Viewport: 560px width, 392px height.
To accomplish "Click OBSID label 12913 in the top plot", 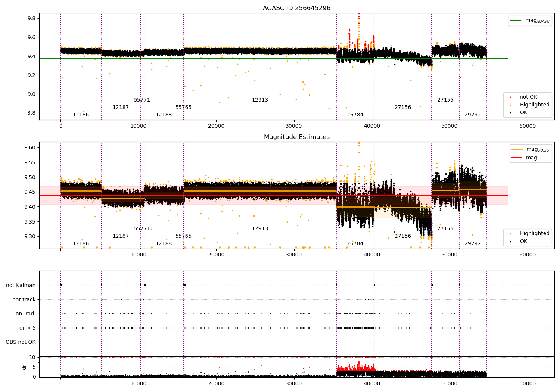I will 260,100.
